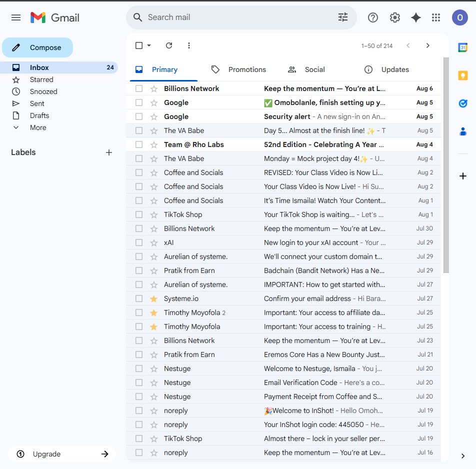Click the Upgrade button
Screen dimensions: 476x469
[x=62, y=454]
